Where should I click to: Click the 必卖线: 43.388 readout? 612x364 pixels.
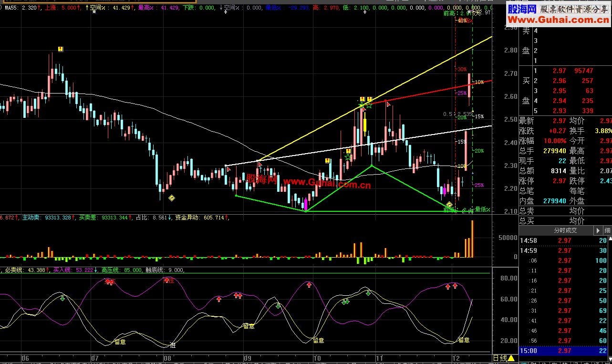coord(25,270)
